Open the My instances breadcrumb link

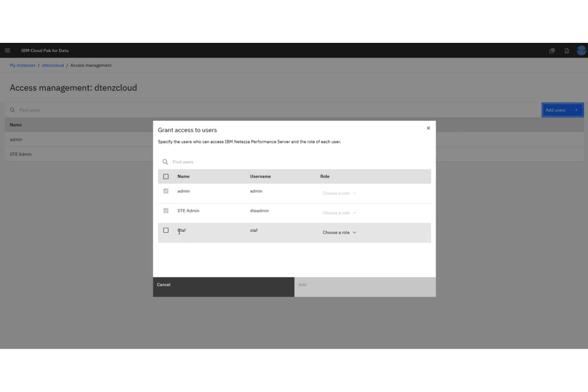tap(22, 65)
